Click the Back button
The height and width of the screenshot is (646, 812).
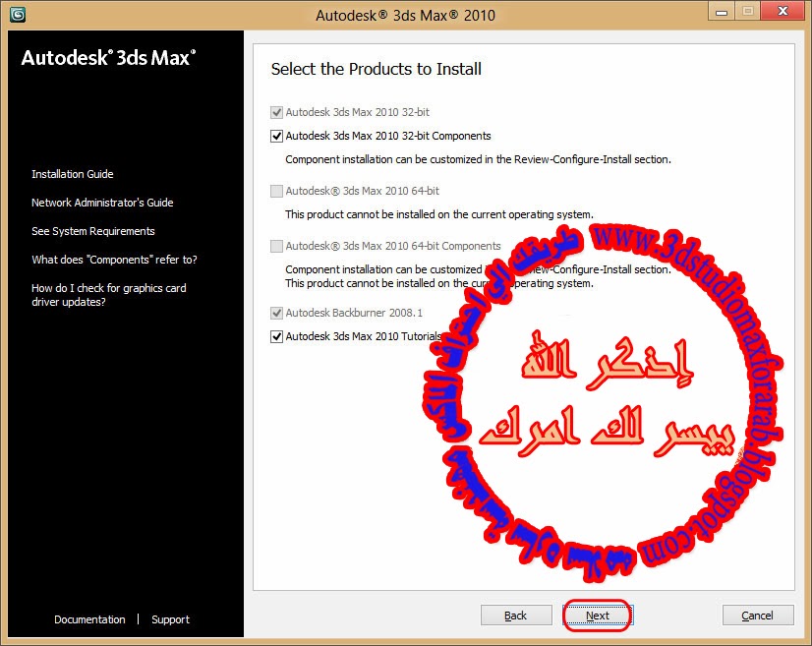click(516, 616)
